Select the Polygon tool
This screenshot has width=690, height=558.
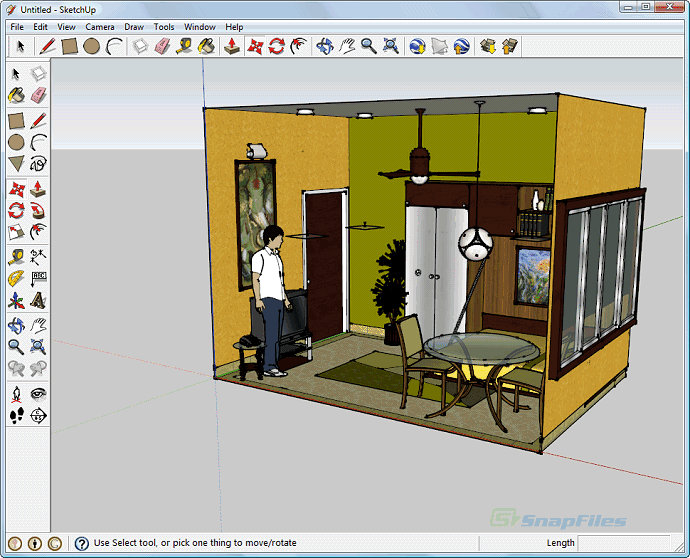click(16, 164)
